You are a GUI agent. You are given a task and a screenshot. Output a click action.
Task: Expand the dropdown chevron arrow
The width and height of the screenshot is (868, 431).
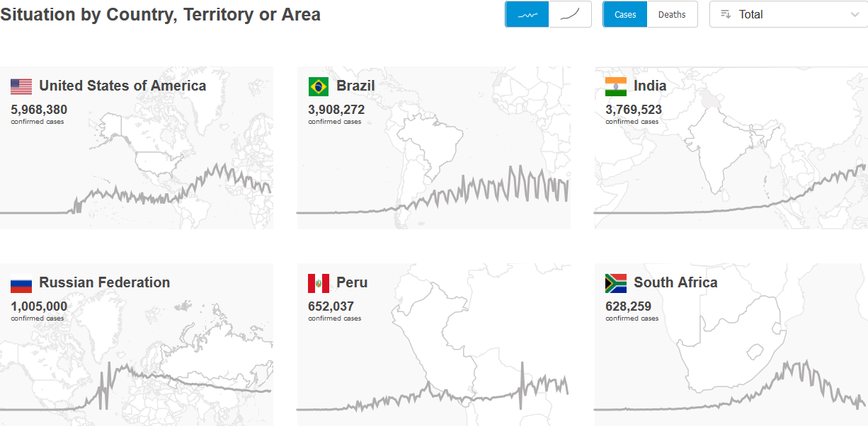855,14
